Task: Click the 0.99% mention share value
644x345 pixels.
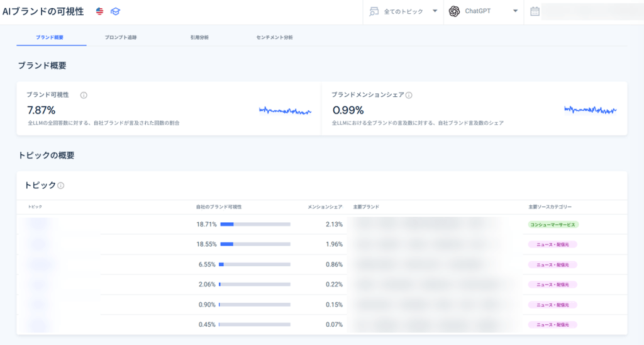Action: click(x=348, y=110)
